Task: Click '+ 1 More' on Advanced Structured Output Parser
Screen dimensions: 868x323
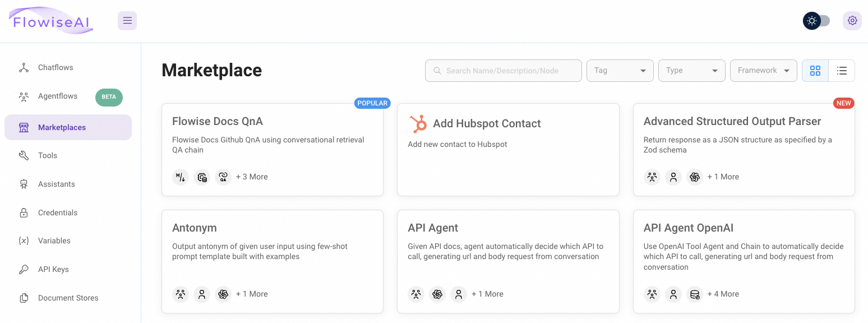Action: point(723,177)
